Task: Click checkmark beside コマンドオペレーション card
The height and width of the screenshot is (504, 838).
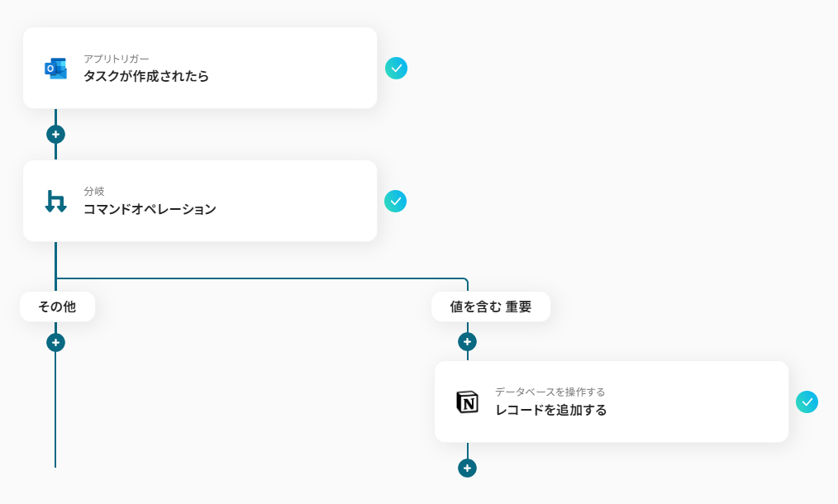Action: (x=396, y=202)
